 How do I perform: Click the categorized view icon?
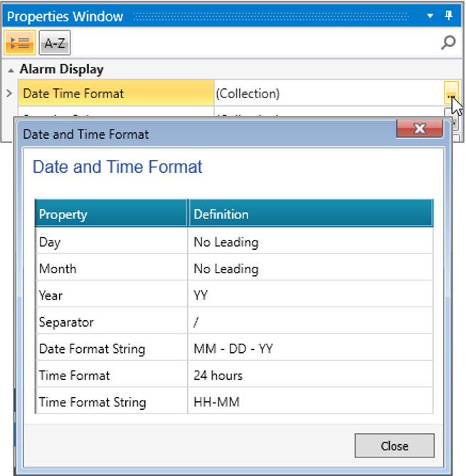pyautogui.click(x=19, y=43)
